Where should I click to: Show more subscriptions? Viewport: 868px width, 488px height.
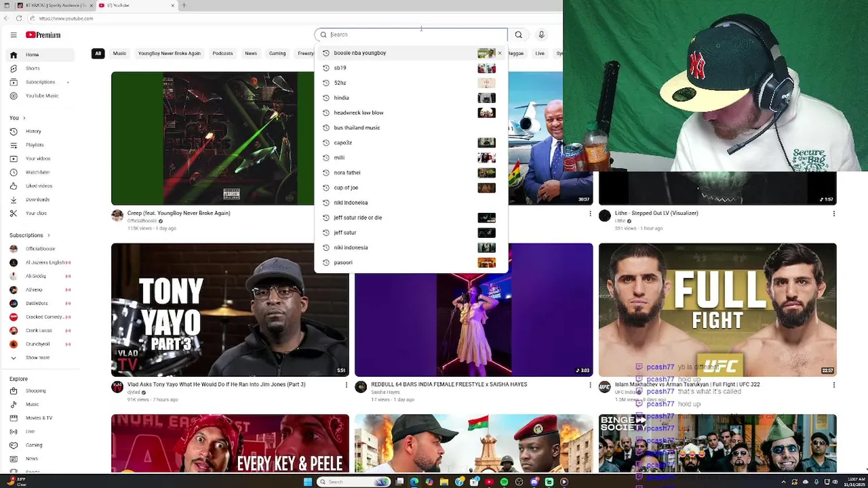[x=41, y=358]
